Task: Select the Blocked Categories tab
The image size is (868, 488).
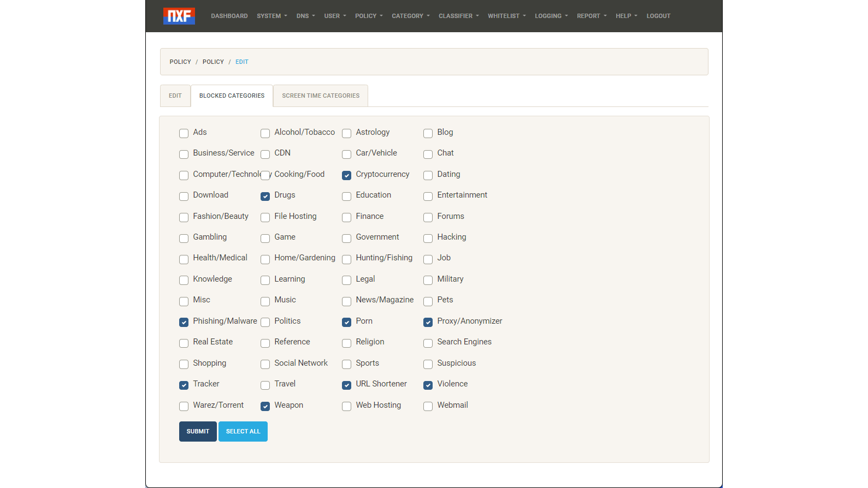Action: point(232,96)
